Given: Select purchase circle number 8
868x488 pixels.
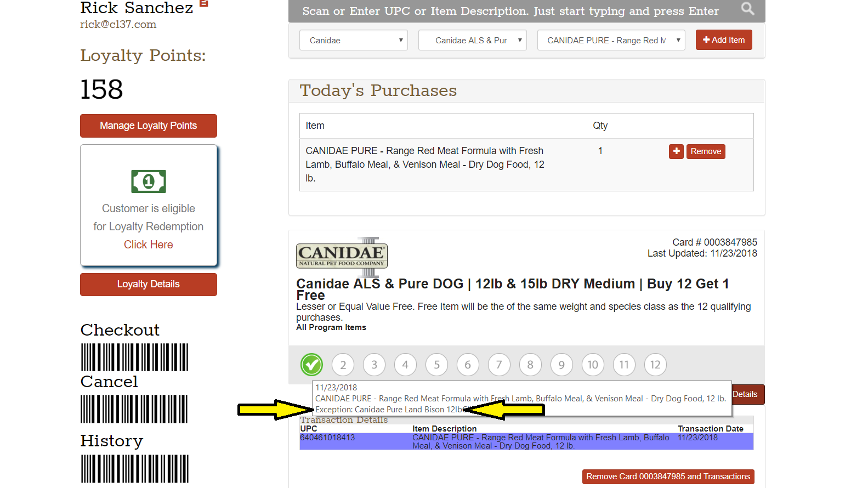Looking at the screenshot, I should [x=530, y=365].
